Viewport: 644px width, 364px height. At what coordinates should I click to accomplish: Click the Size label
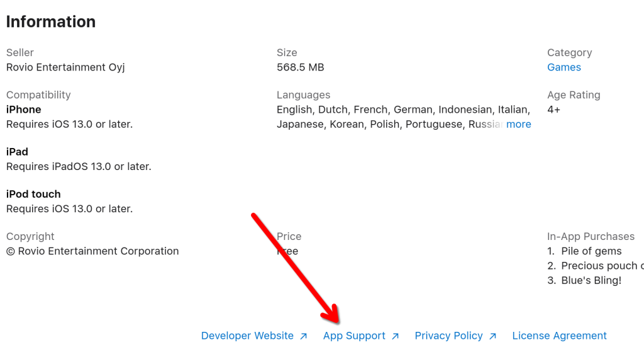coord(287,53)
